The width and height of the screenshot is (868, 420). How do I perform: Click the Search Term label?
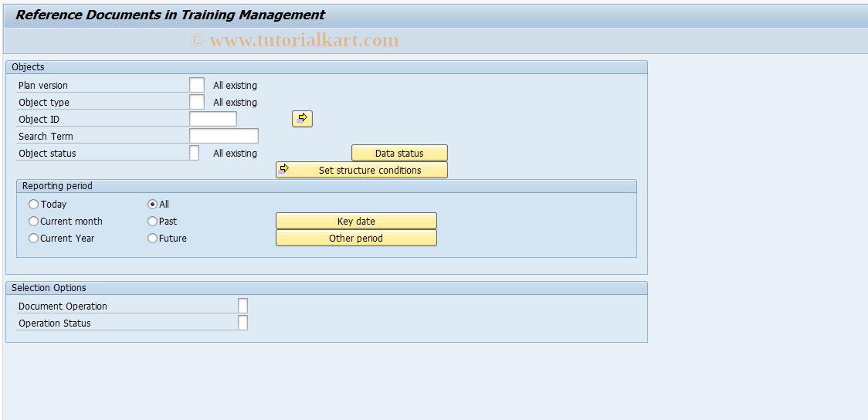coord(46,137)
